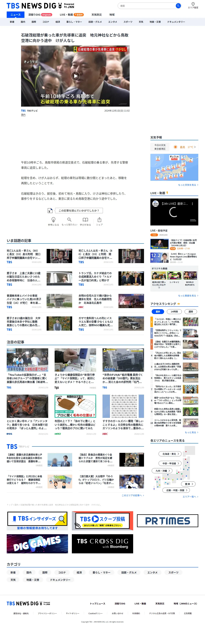Open the プロに聞く毛布の位置は article thumbnail
The height and width of the screenshot is (644, 205).
click(x=75, y=406)
